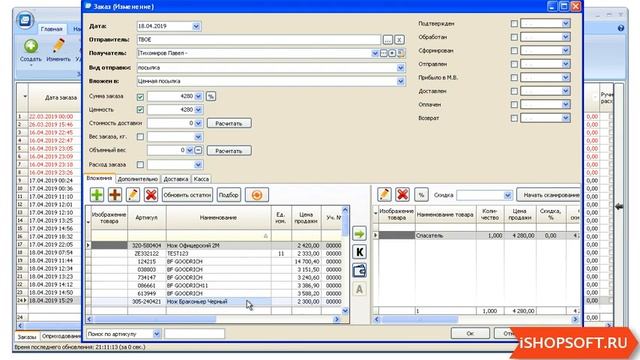Toggle the Ценность checkbox
The height and width of the screenshot is (360, 640).
pos(140,110)
